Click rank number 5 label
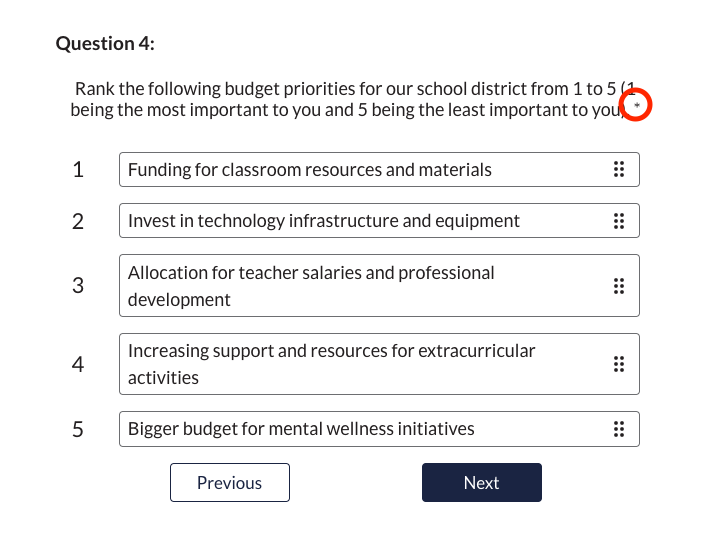The height and width of the screenshot is (558, 716). point(78,429)
